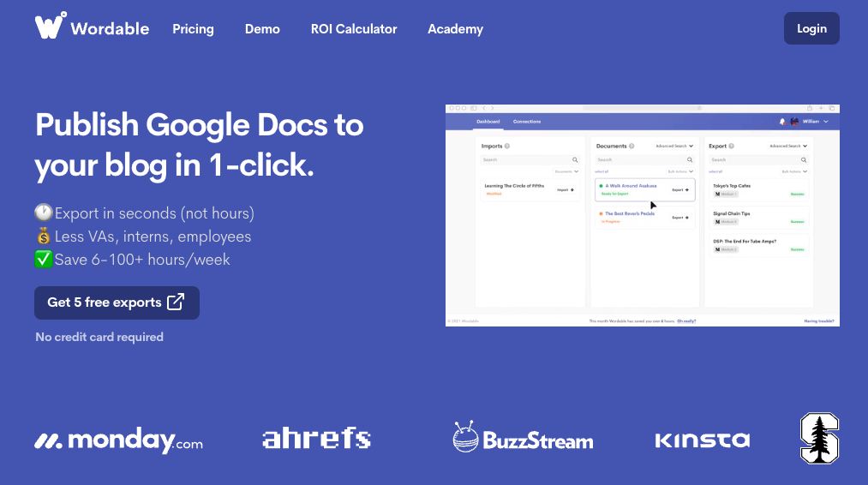Click 'Less VAs, interns, employees' text
This screenshot has height=485, width=868.
point(153,237)
